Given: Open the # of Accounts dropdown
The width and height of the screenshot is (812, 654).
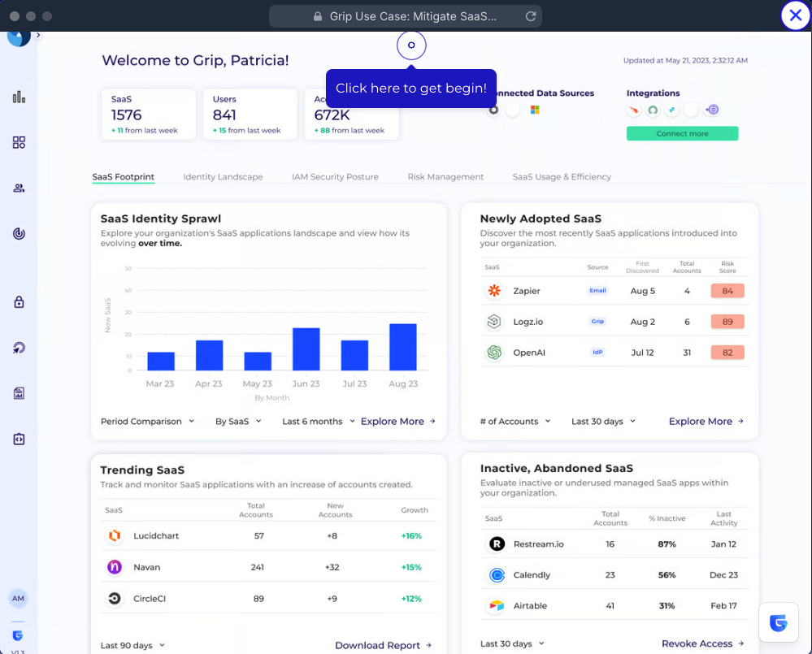Looking at the screenshot, I should tap(515, 421).
